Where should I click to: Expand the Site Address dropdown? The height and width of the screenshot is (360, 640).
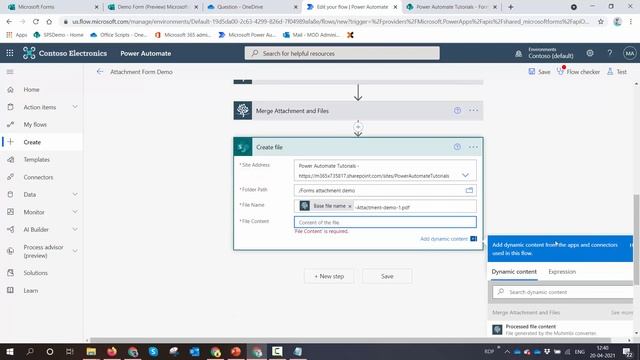tap(465, 175)
